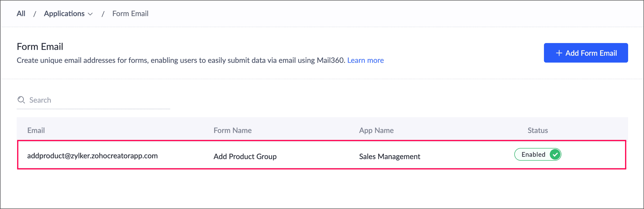Click into the Search input field
This screenshot has width=644, height=209.
pos(98,100)
